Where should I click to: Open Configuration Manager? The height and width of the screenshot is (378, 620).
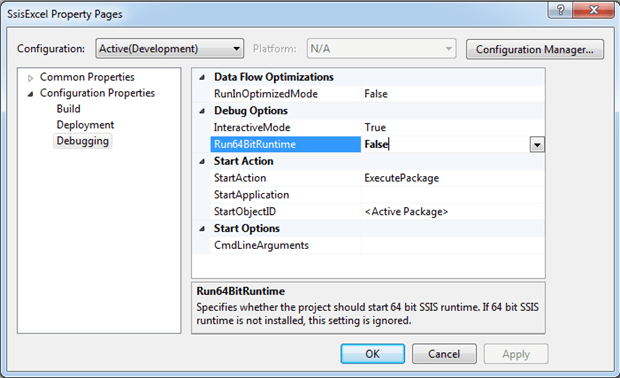(535, 49)
